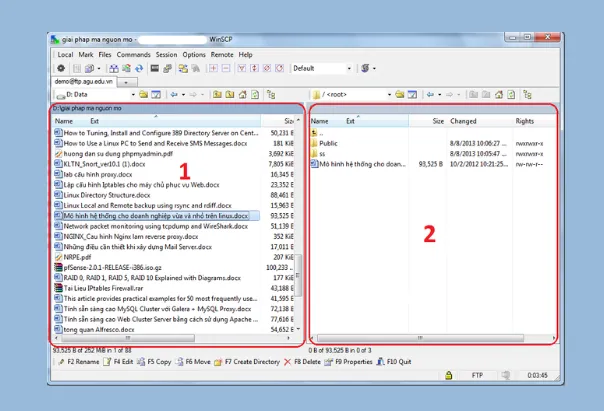This screenshot has height=411, width=604.
Task: Click local panel Open Directory folder icon
Action: point(143,94)
